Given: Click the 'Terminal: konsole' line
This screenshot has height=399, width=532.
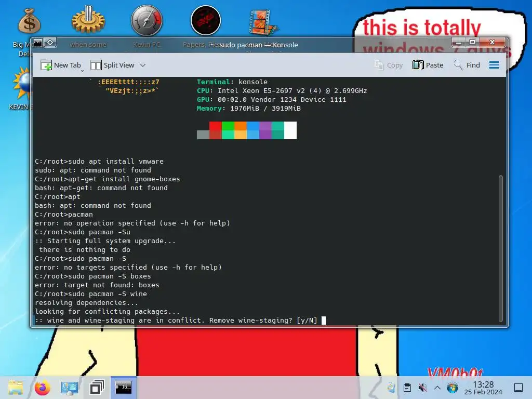Looking at the screenshot, I should pyautogui.click(x=232, y=82).
